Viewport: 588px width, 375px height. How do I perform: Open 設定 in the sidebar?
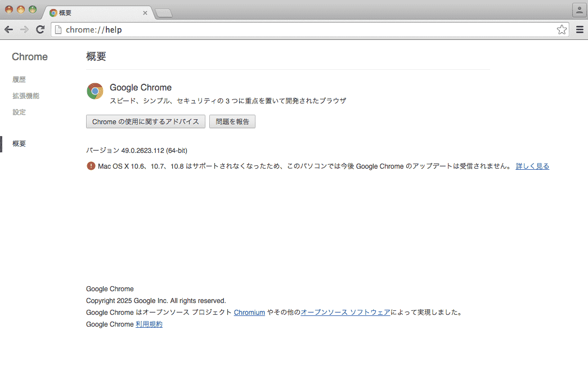pos(19,112)
